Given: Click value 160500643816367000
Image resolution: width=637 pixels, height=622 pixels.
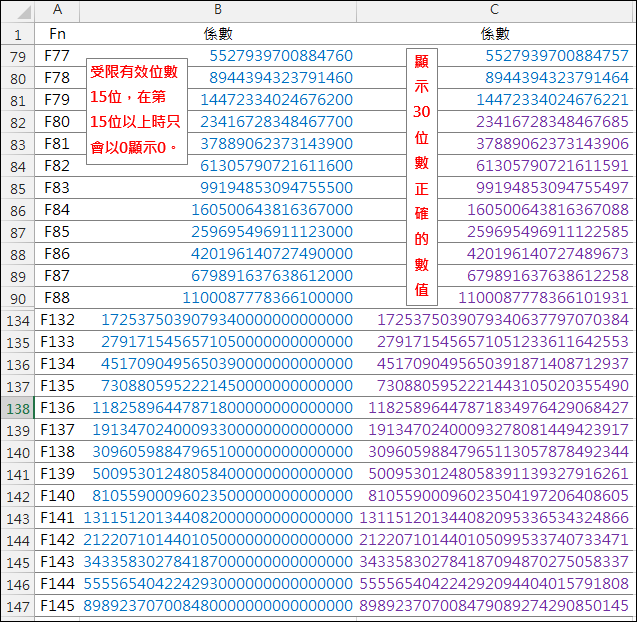Looking at the screenshot, I should pyautogui.click(x=272, y=210).
